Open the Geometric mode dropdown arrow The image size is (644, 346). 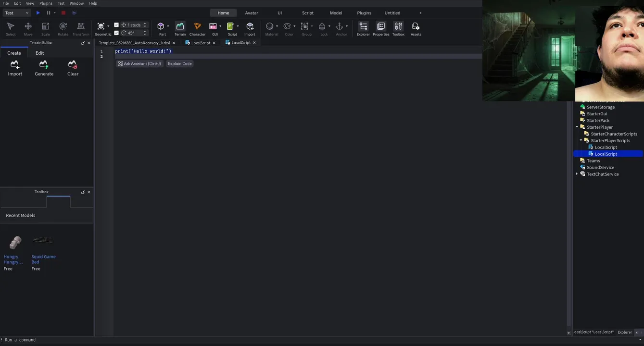point(108,26)
